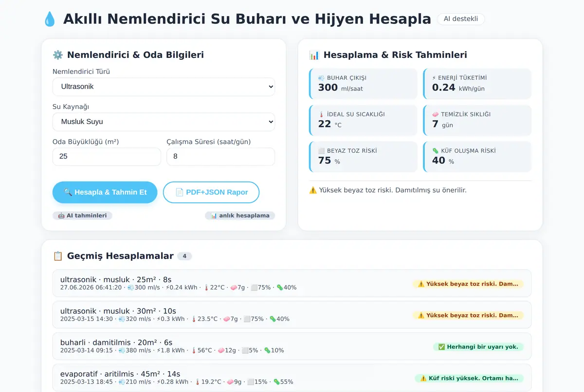Select the evaporatif aritilmis 45m² 14s history entry
The image size is (584, 392).
click(x=292, y=378)
